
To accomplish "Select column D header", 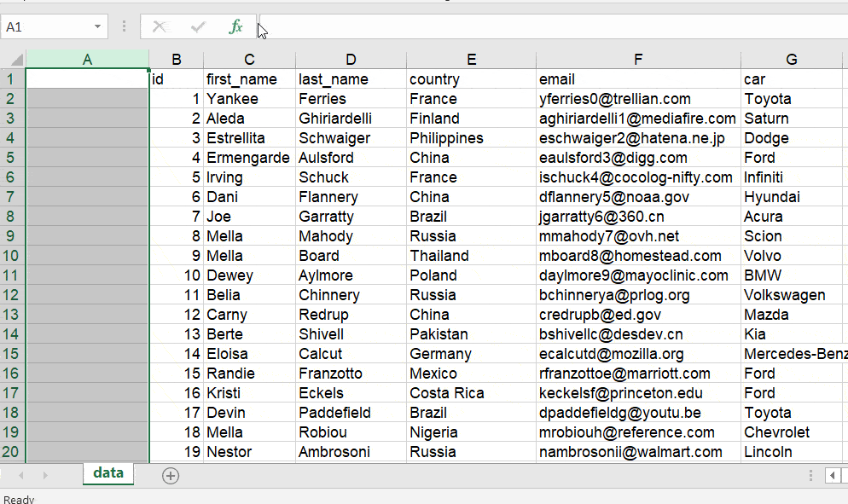I will pyautogui.click(x=351, y=59).
